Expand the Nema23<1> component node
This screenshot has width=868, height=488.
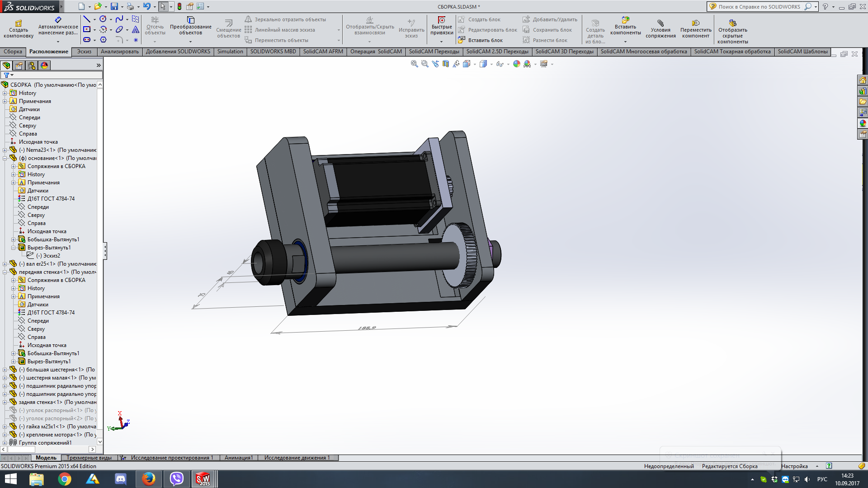5,150
